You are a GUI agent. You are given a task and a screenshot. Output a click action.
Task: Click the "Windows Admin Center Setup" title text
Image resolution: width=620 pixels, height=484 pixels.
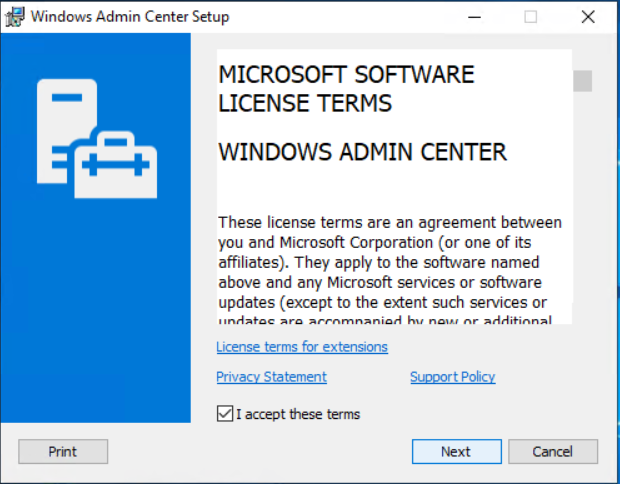pos(130,16)
